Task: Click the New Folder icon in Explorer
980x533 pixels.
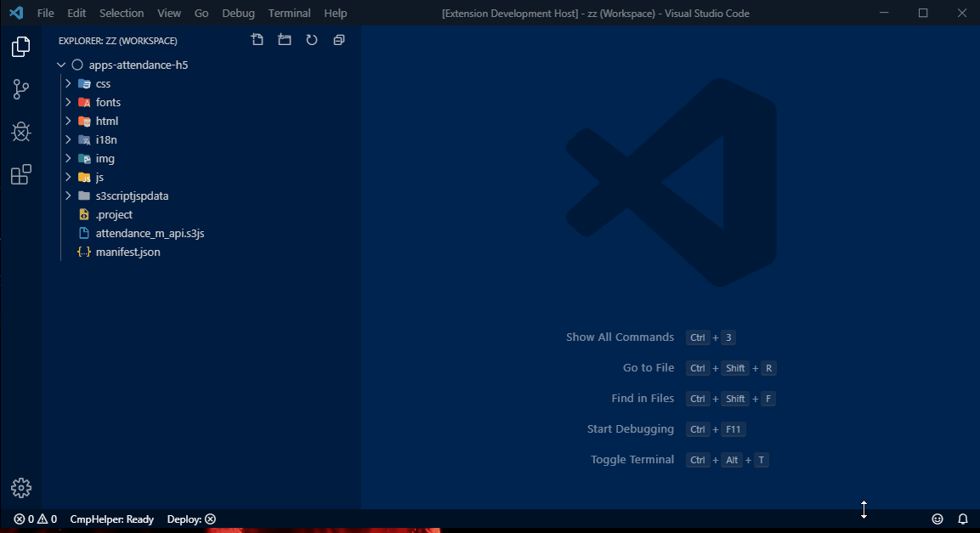Action: [x=285, y=40]
